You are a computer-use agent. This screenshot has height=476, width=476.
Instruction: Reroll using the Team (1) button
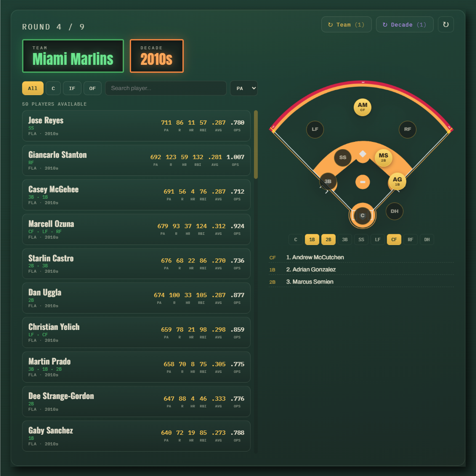point(346,24)
